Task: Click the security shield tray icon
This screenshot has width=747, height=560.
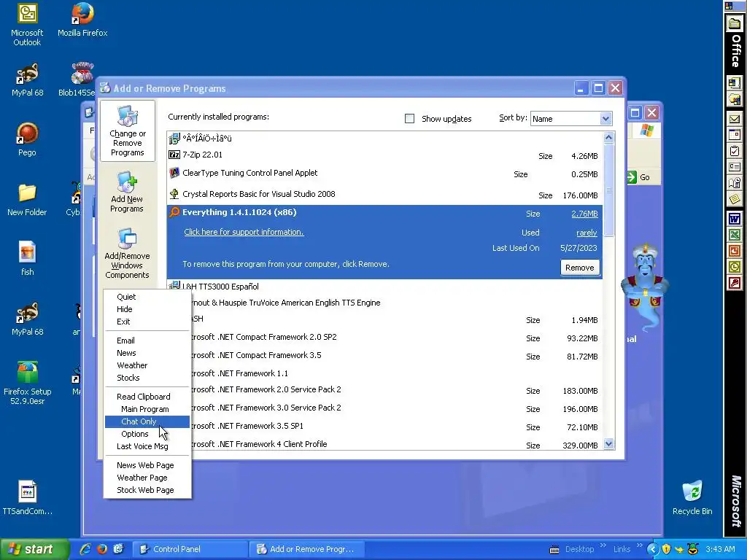Action: [666, 549]
